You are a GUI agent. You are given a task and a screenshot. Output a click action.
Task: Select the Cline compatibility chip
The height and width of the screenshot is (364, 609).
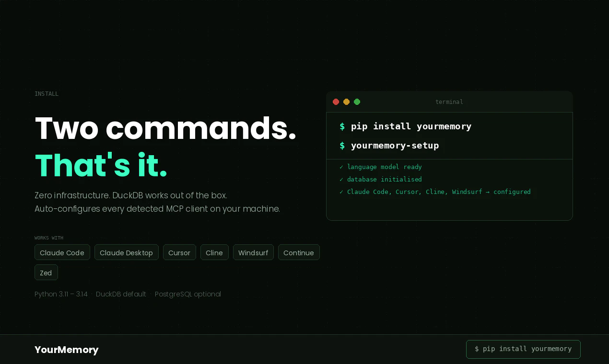point(214,252)
